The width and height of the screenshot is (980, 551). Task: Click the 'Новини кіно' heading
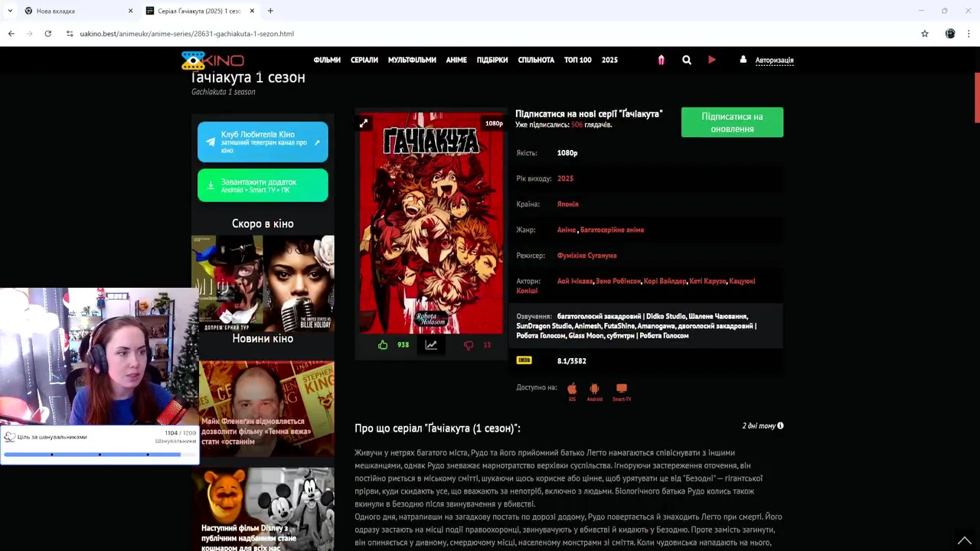263,338
